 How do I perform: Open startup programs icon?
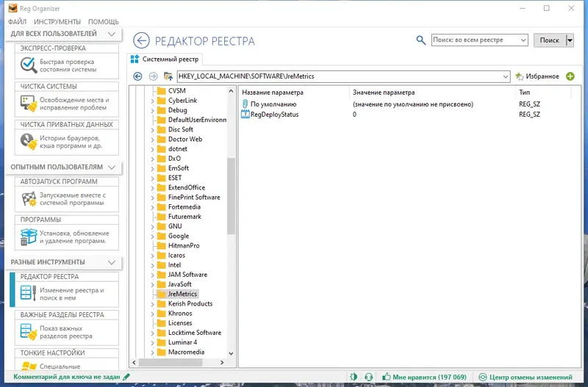click(29, 198)
